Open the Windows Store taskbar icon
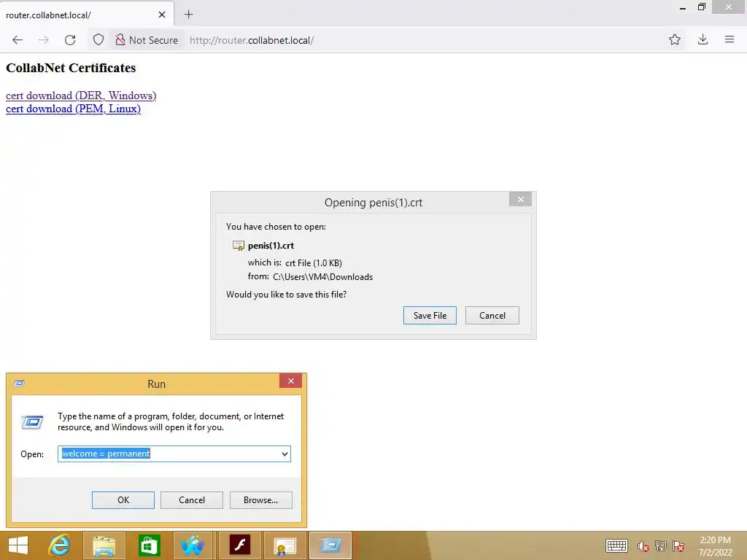The height and width of the screenshot is (560, 747). tap(149, 545)
